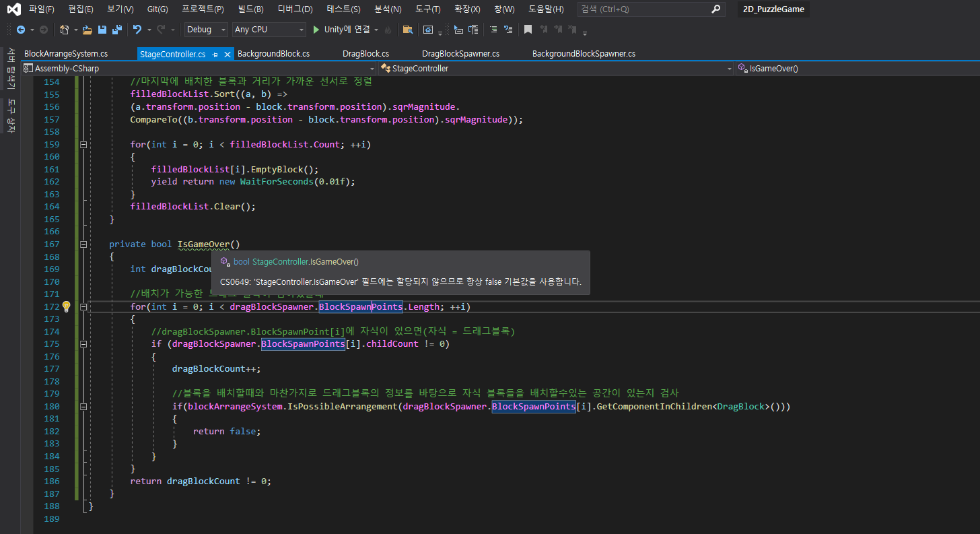Open the Any CPU platform dropdown
The height and width of the screenshot is (534, 980).
tap(269, 30)
